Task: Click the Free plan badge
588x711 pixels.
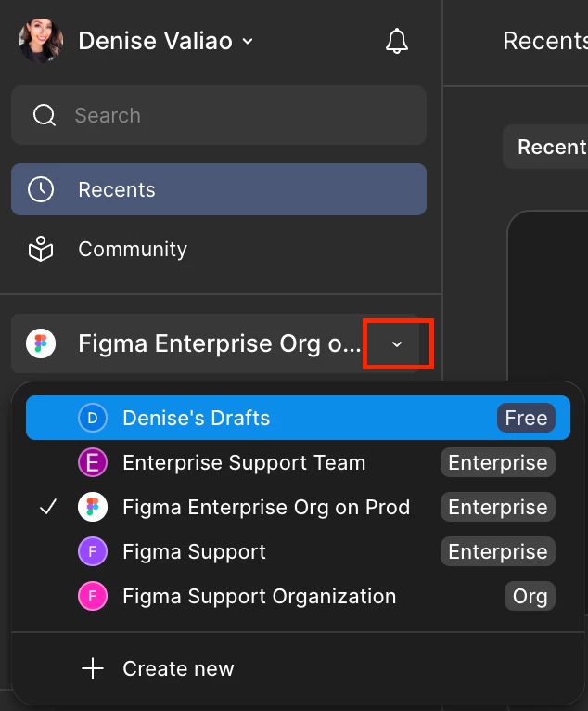Action: (526, 418)
